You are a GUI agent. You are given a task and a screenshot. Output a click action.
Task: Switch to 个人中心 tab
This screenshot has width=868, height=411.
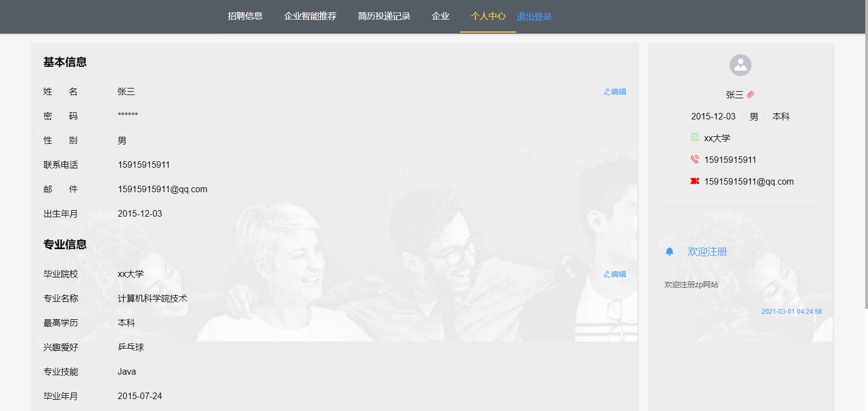tap(488, 16)
